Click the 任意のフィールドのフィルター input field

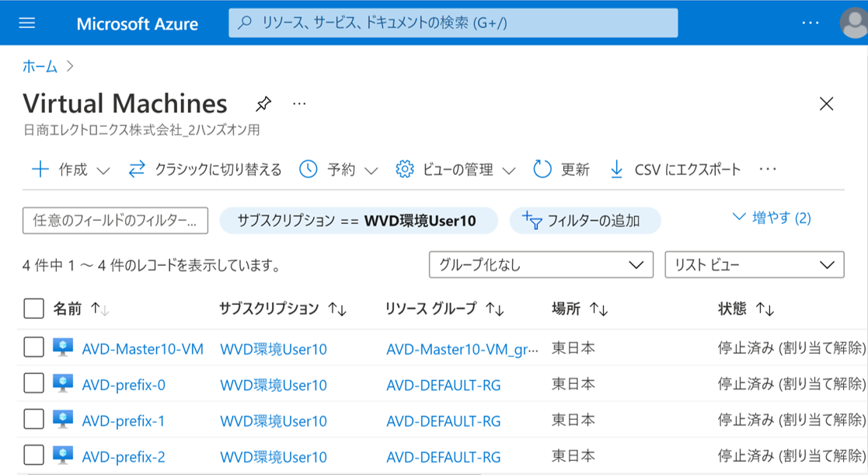pyautogui.click(x=116, y=221)
